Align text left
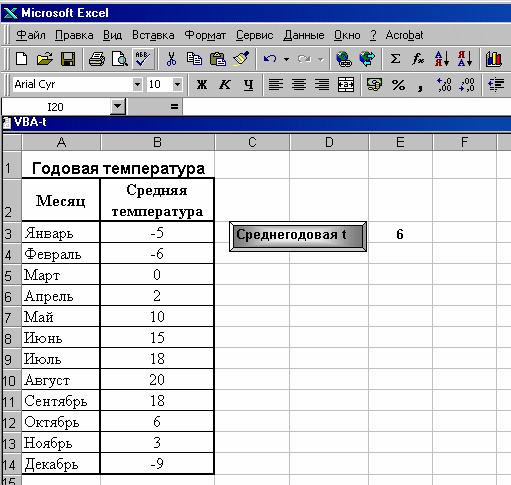Image resolution: width=511 pixels, height=485 pixels. pos(276,84)
